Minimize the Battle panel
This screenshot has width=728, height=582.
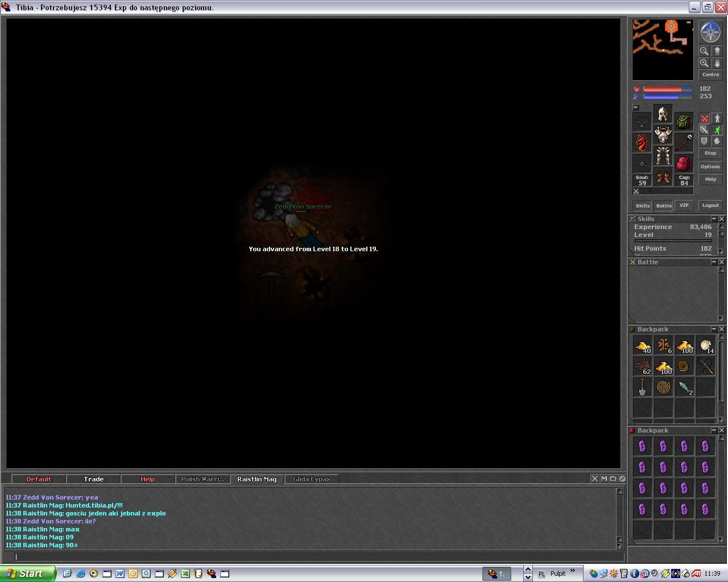[x=714, y=262]
